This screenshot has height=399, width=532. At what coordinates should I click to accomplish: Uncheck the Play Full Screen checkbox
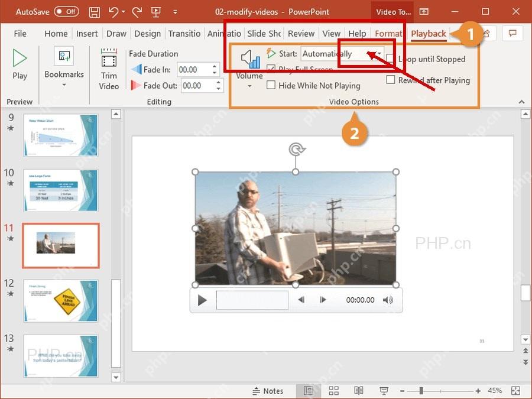271,69
